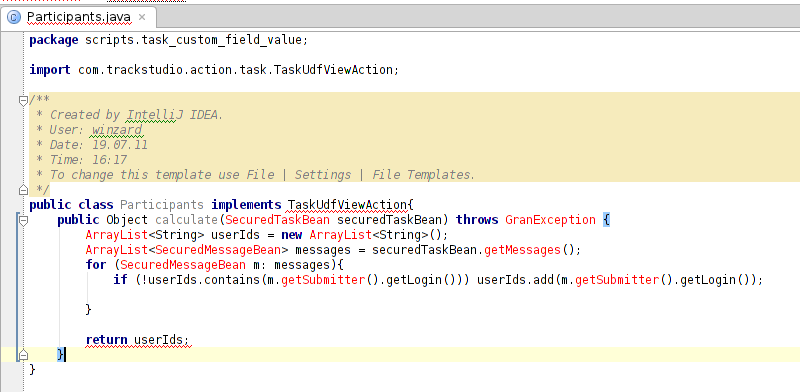Select the Participants.java editor tab

tap(78, 17)
